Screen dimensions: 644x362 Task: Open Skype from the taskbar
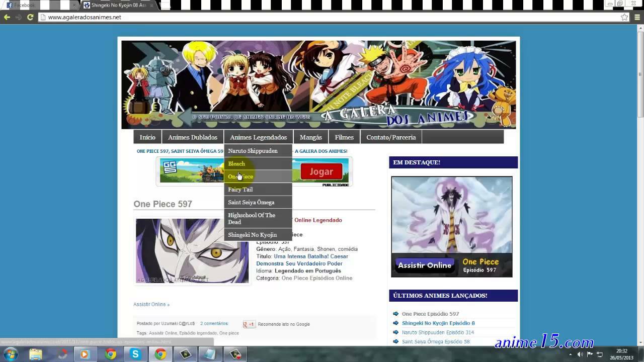(x=135, y=354)
